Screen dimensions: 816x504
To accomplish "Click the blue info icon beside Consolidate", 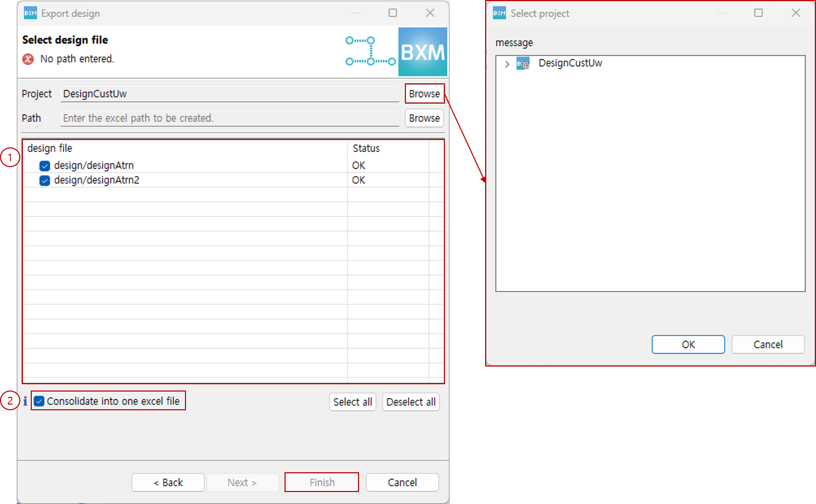I will click(24, 401).
